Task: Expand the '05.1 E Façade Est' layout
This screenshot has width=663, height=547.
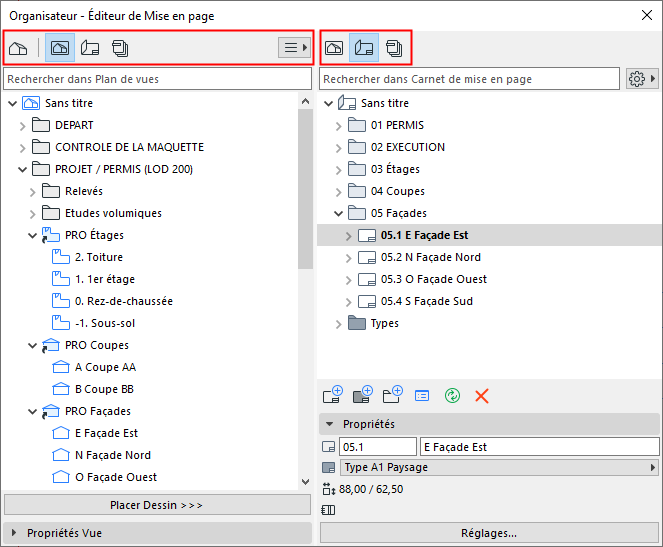Action: click(348, 235)
